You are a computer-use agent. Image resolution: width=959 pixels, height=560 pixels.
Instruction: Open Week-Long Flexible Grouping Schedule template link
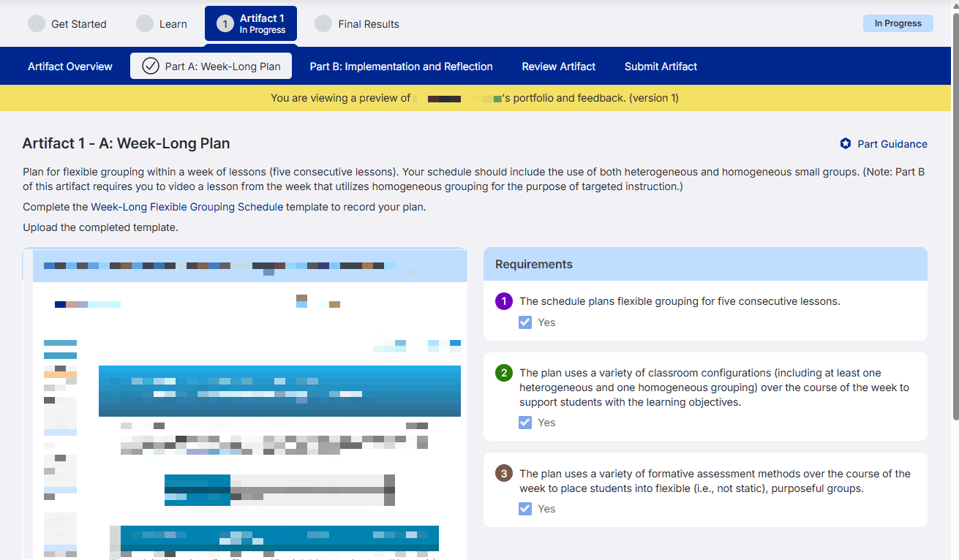click(x=187, y=207)
